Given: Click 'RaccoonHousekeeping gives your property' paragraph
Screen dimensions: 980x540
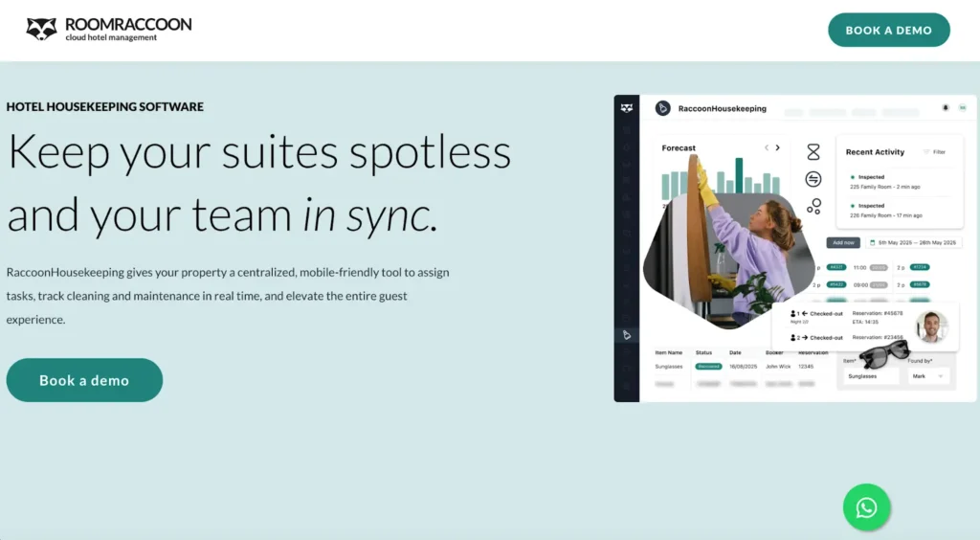Looking at the screenshot, I should point(228,296).
